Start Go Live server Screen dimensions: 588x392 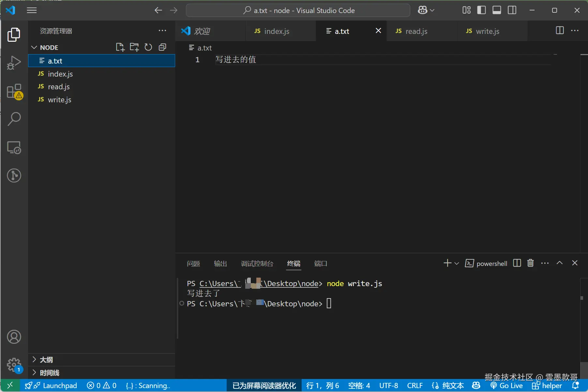click(x=506, y=385)
